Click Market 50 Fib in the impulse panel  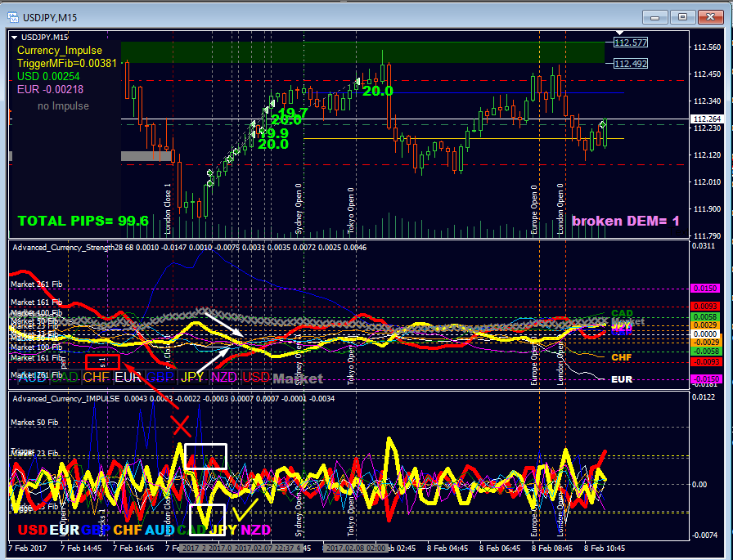pyautogui.click(x=34, y=422)
